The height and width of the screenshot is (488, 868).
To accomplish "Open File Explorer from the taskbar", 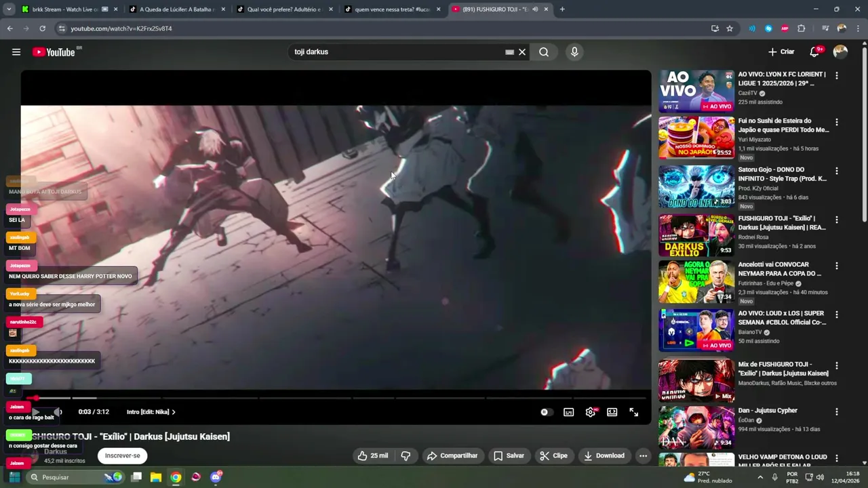I will [156, 477].
